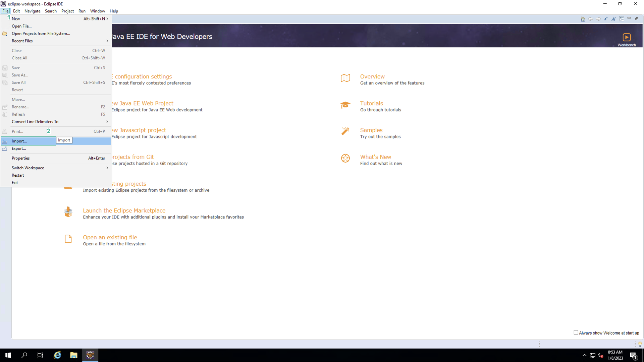644x362 pixels.
Task: Click the Tutorials graduation cap icon
Action: point(345,105)
